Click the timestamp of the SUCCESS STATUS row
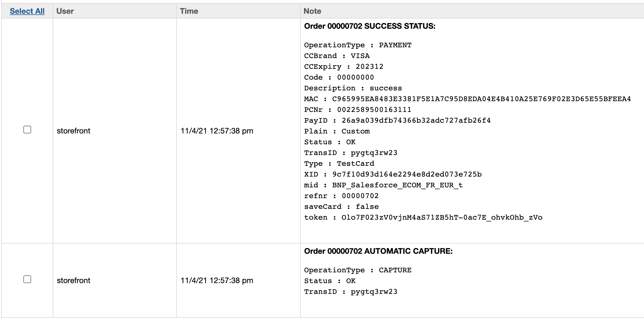The image size is (644, 319). point(217,131)
